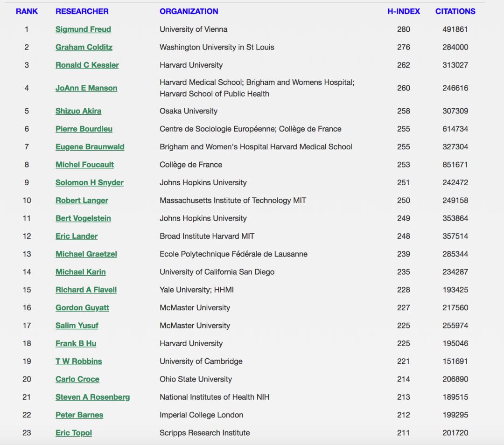504x445 pixels.
Task: Select the 'Ohio State University' cell
Action: coord(196,379)
